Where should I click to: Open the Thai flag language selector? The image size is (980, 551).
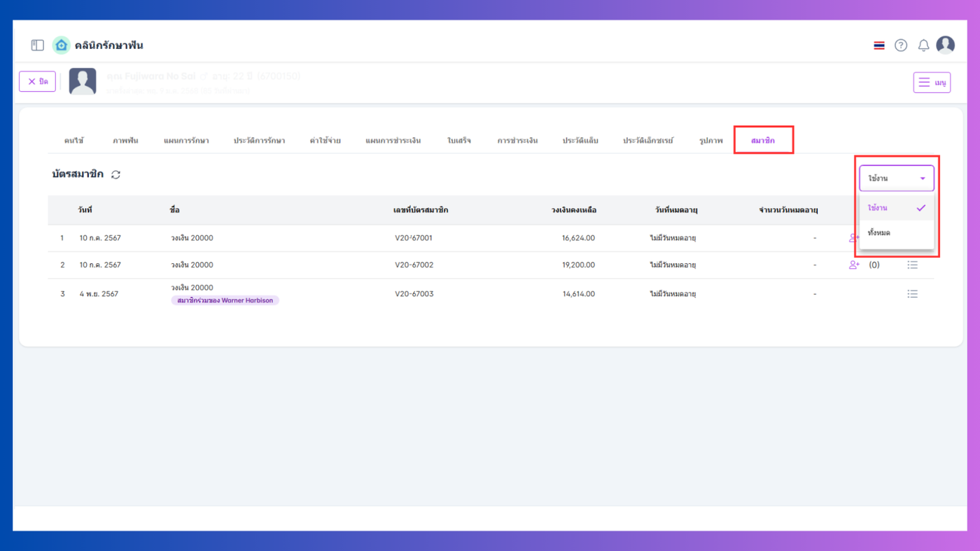(x=879, y=46)
